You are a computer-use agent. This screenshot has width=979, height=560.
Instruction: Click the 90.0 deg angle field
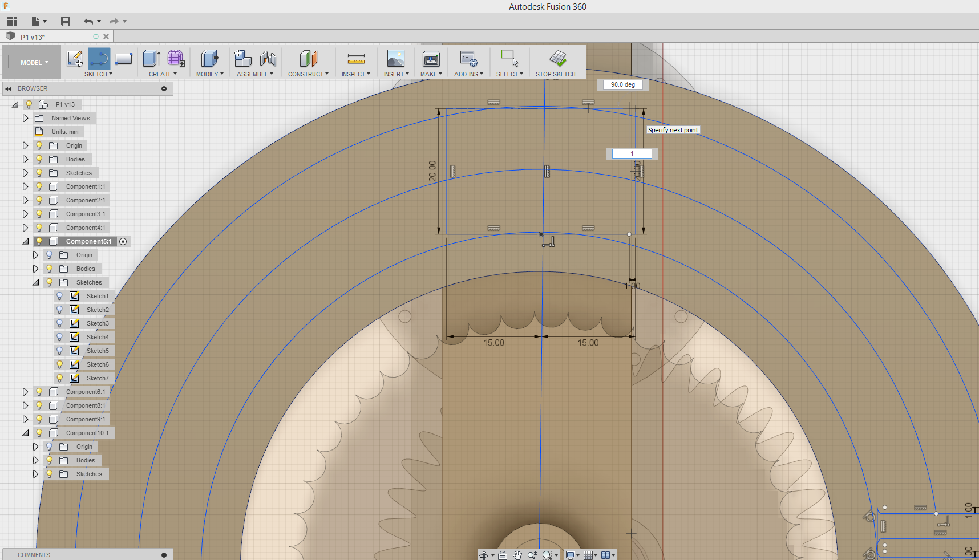click(x=622, y=84)
